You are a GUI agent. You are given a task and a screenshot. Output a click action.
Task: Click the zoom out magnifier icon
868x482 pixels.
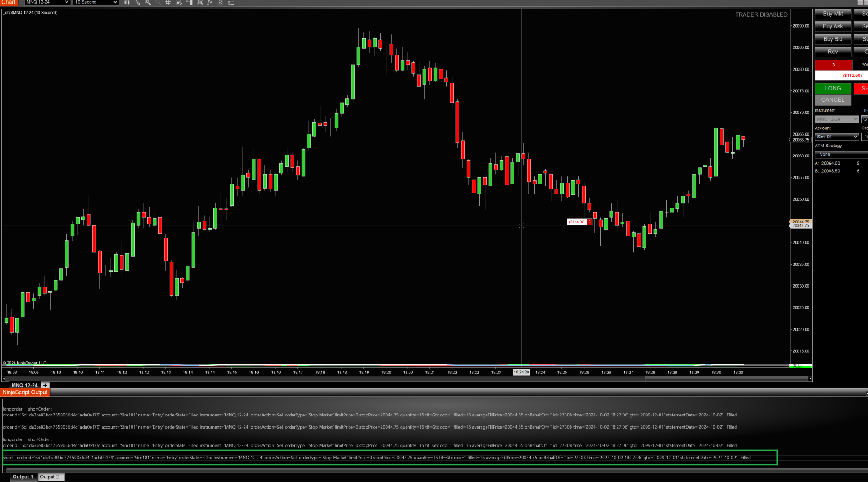coord(158,2)
